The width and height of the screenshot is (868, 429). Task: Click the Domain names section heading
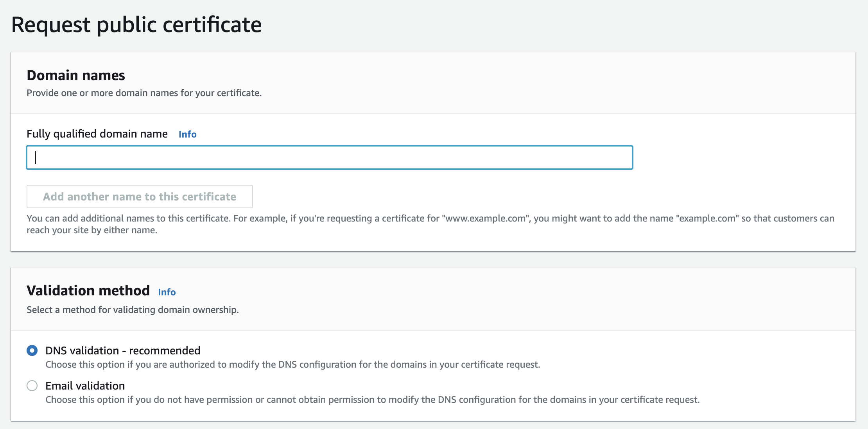point(76,75)
